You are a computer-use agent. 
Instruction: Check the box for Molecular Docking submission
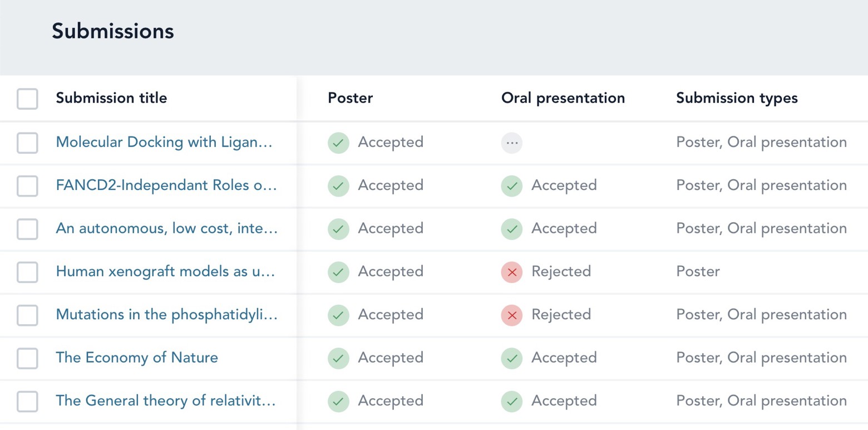tap(27, 143)
